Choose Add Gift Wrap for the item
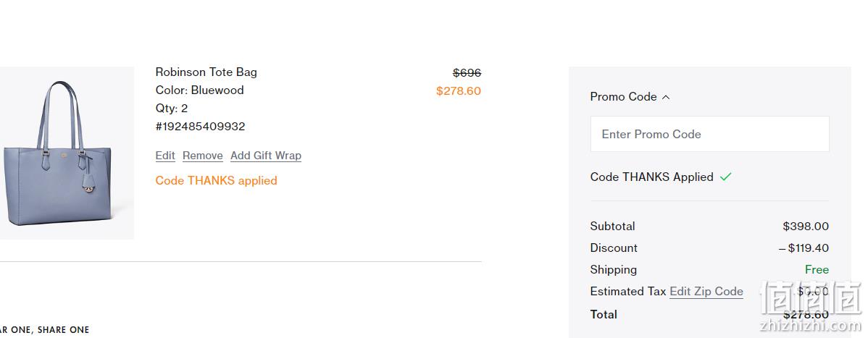 (x=266, y=156)
